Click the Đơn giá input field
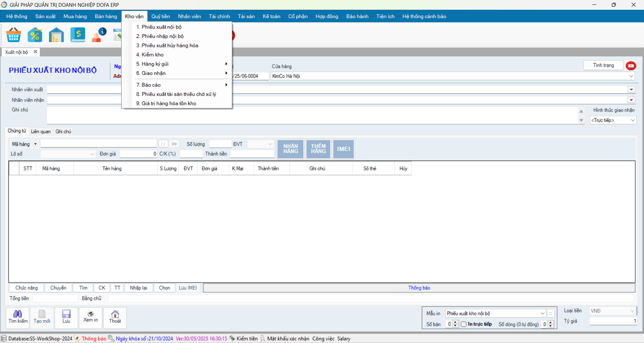 click(x=139, y=154)
